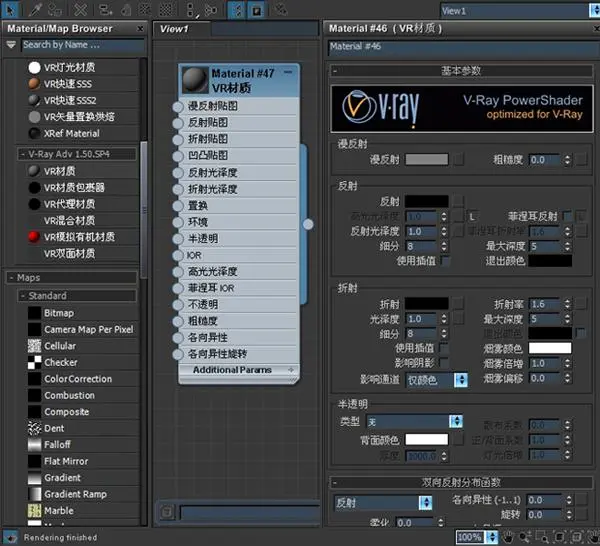This screenshot has height=546, width=600.
Task: Click the Cellular map icon
Action: (34, 346)
